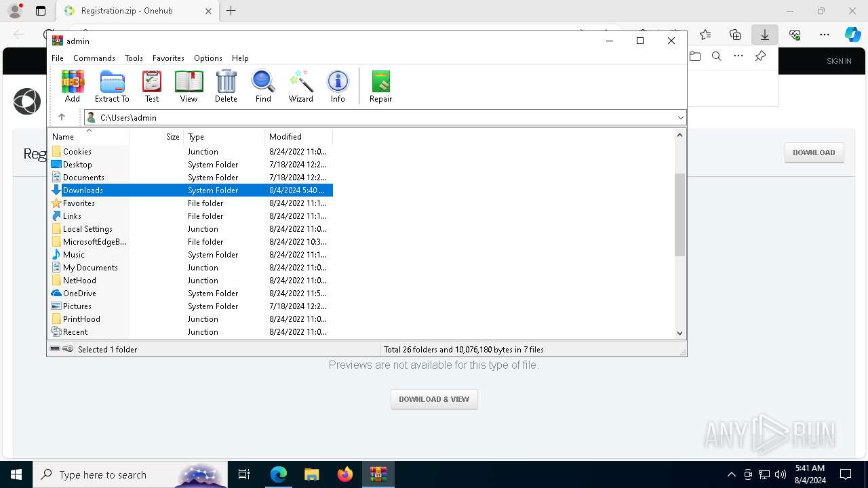Select the OneDrive folder row
868x488 pixels.
tap(191, 293)
